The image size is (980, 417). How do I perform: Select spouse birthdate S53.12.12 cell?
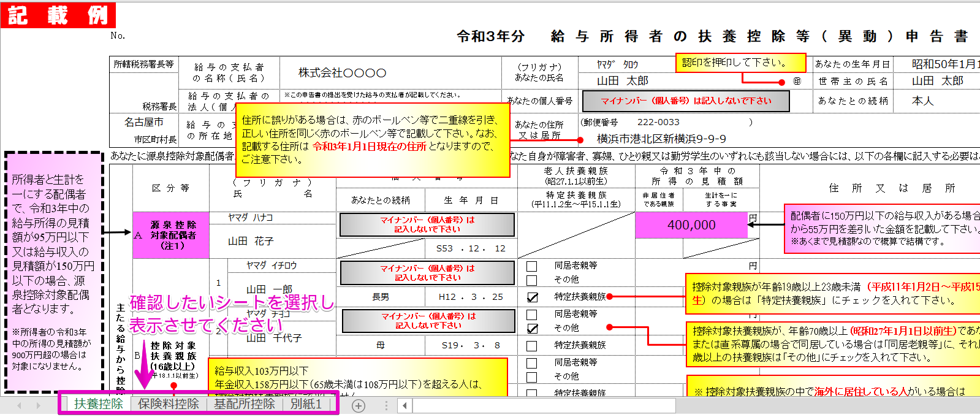471,248
